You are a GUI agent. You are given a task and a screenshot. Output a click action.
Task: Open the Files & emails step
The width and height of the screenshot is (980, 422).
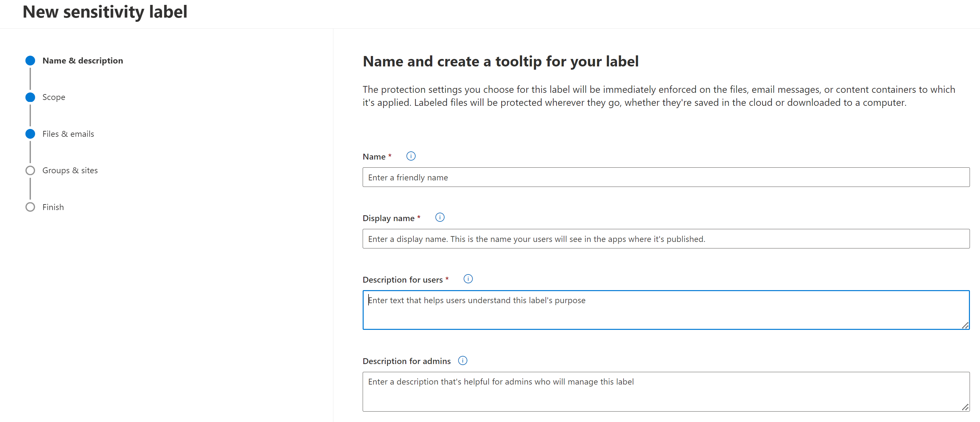68,134
